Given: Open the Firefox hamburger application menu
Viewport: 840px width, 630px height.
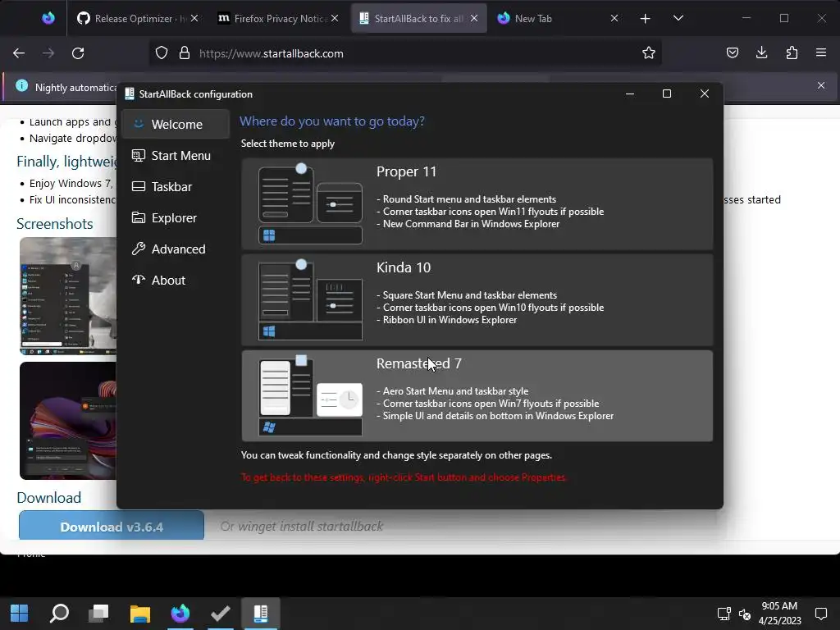Looking at the screenshot, I should pyautogui.click(x=820, y=52).
